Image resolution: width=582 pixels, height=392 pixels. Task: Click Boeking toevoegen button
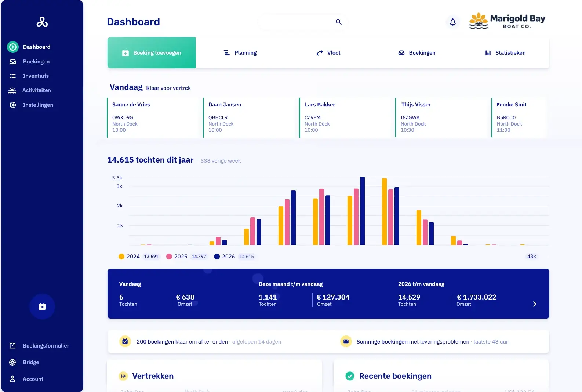point(152,52)
